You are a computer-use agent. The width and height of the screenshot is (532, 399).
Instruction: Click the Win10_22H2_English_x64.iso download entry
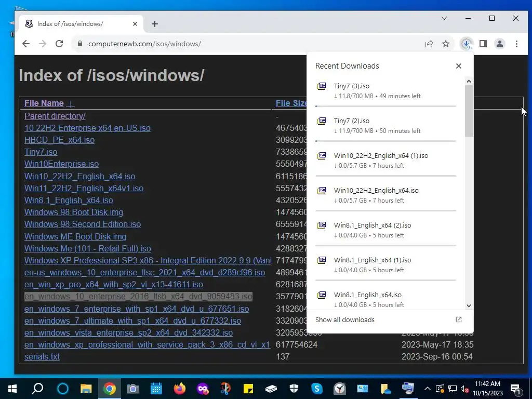386,195
